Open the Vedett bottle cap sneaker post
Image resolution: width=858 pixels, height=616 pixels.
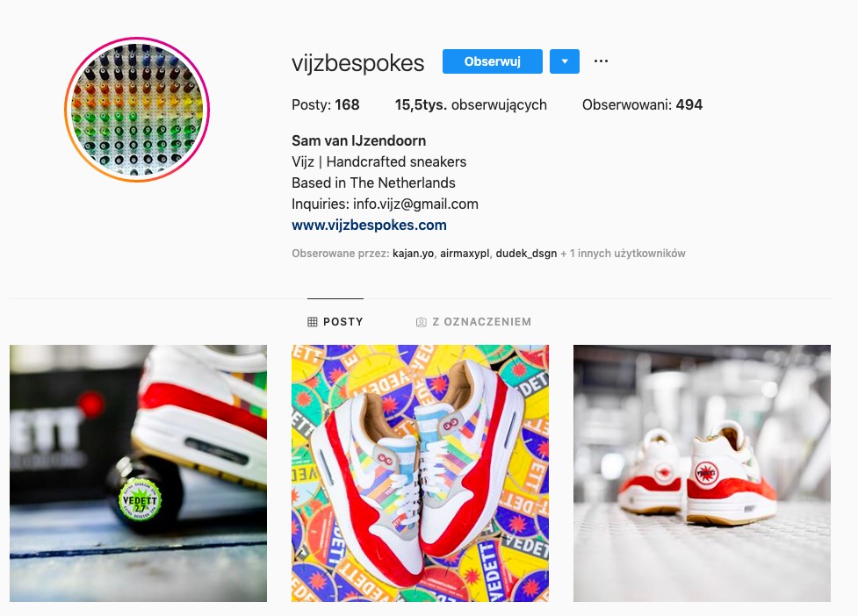click(x=139, y=473)
